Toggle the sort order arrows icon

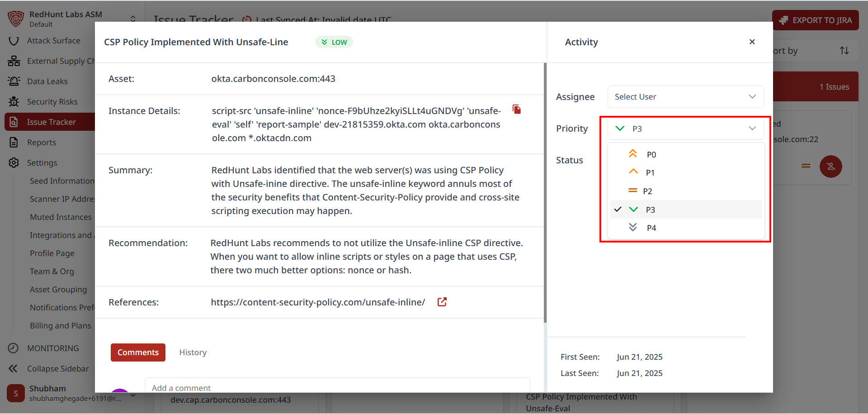pos(844,51)
